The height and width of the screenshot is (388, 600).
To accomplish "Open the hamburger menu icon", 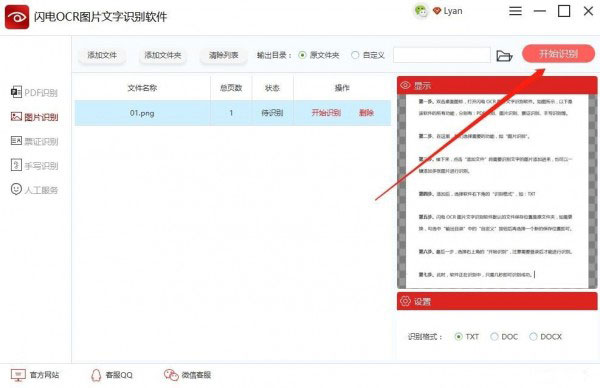I will 515,11.
